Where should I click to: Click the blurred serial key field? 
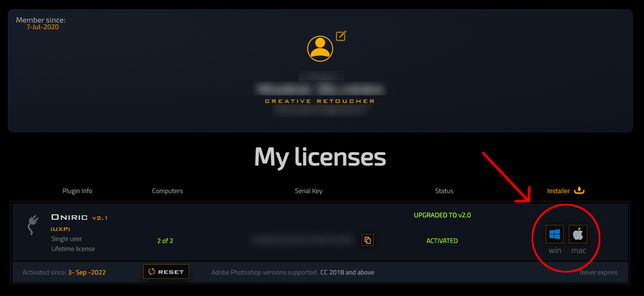pyautogui.click(x=303, y=240)
